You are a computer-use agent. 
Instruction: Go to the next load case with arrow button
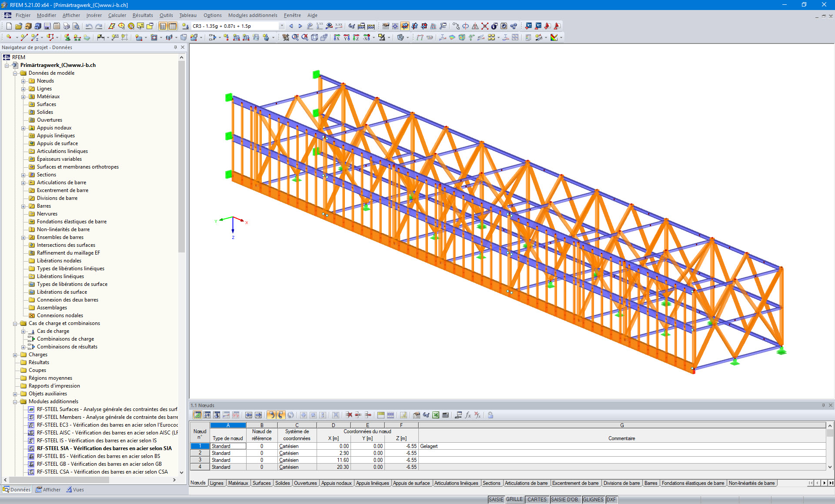click(x=300, y=26)
